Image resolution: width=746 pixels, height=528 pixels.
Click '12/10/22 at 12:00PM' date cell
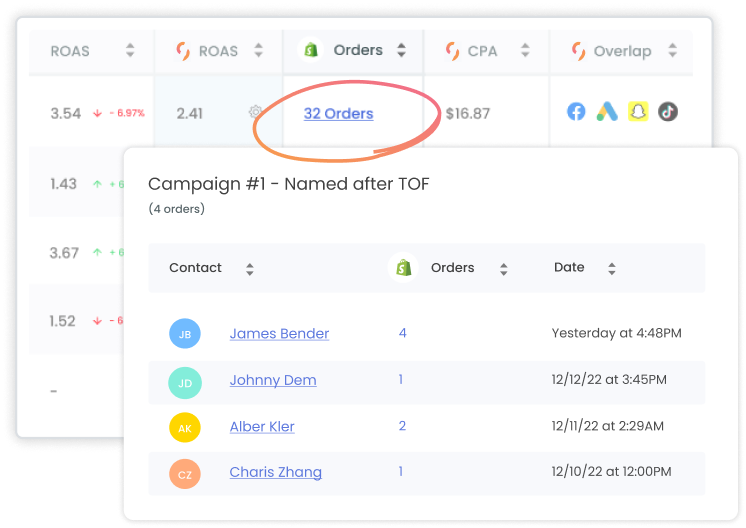coord(611,471)
